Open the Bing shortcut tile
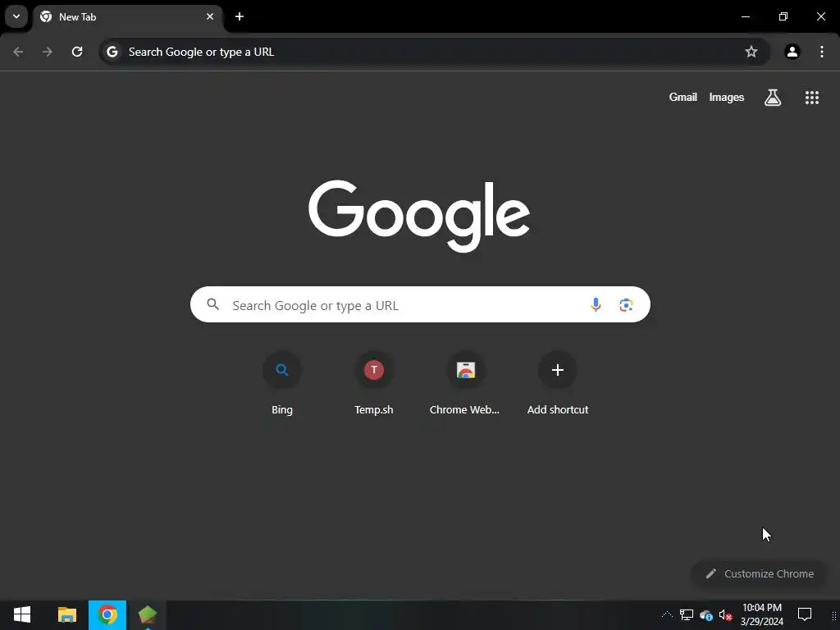Screen dimensions: 840x630 282,382
